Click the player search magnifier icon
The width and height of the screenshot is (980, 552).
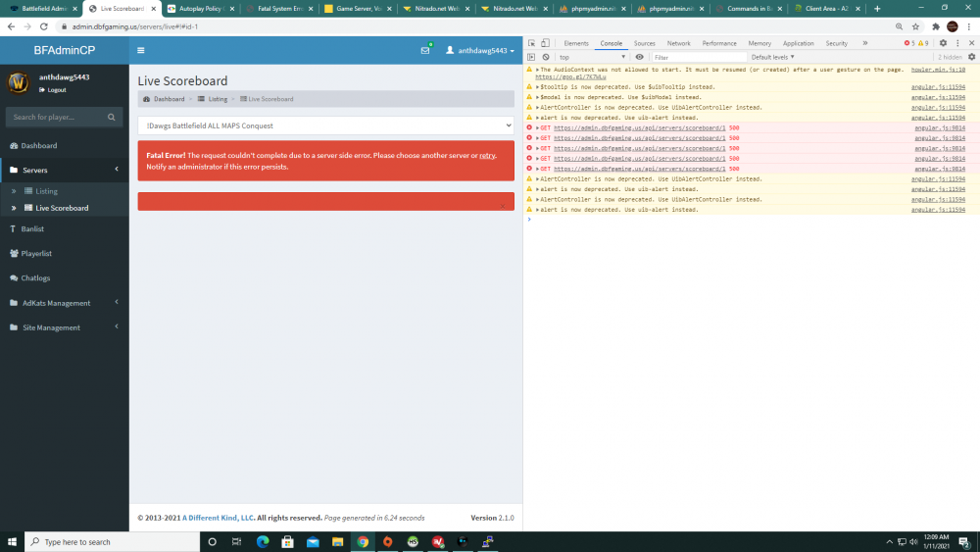tap(110, 117)
